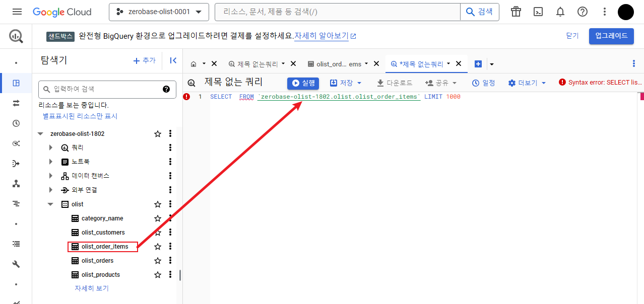Open actions menu for 쿼리 row
Screen dimensions: 644x304
click(x=170, y=148)
